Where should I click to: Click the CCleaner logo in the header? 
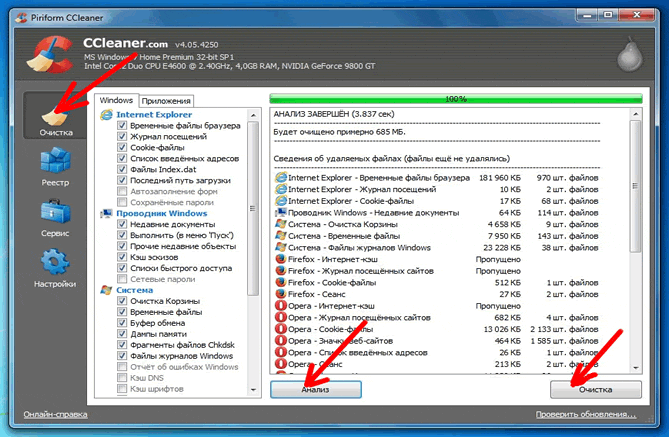coord(50,55)
